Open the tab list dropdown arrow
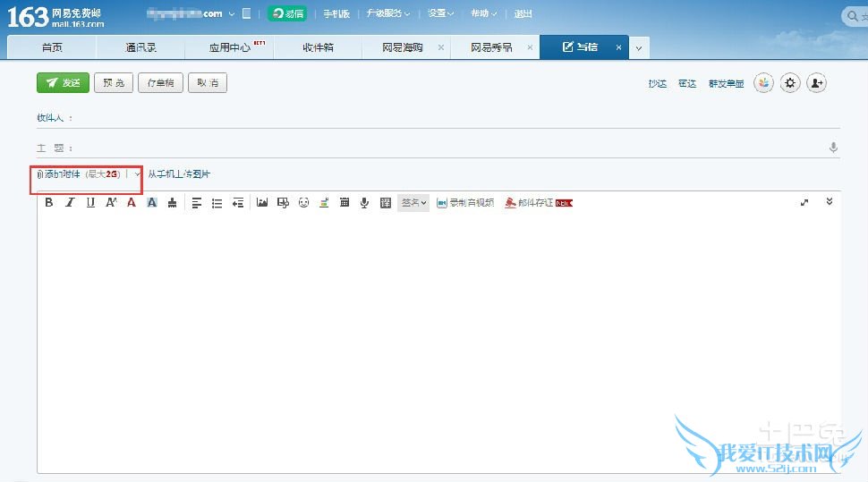Viewport: 868px width, 482px height. (x=639, y=48)
